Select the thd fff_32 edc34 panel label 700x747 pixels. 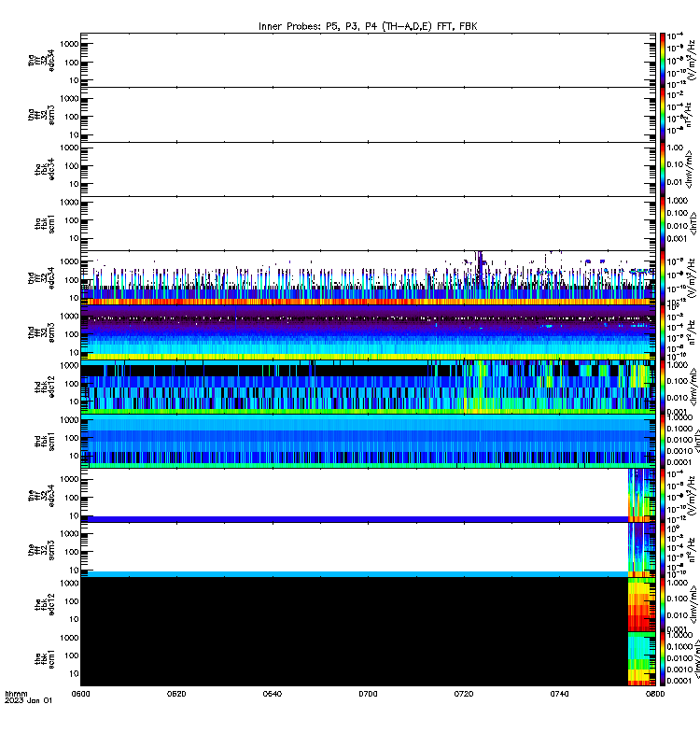(41, 278)
